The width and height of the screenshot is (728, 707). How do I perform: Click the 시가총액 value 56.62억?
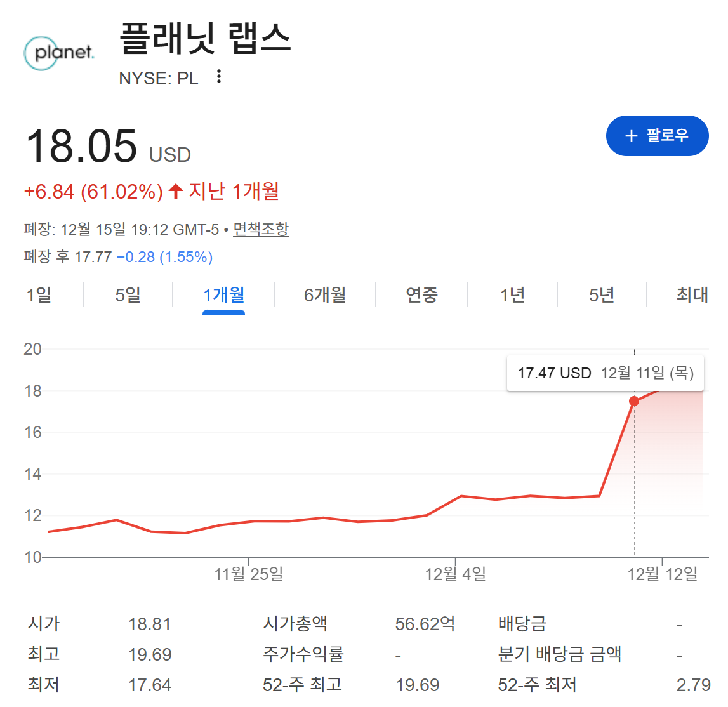425,624
